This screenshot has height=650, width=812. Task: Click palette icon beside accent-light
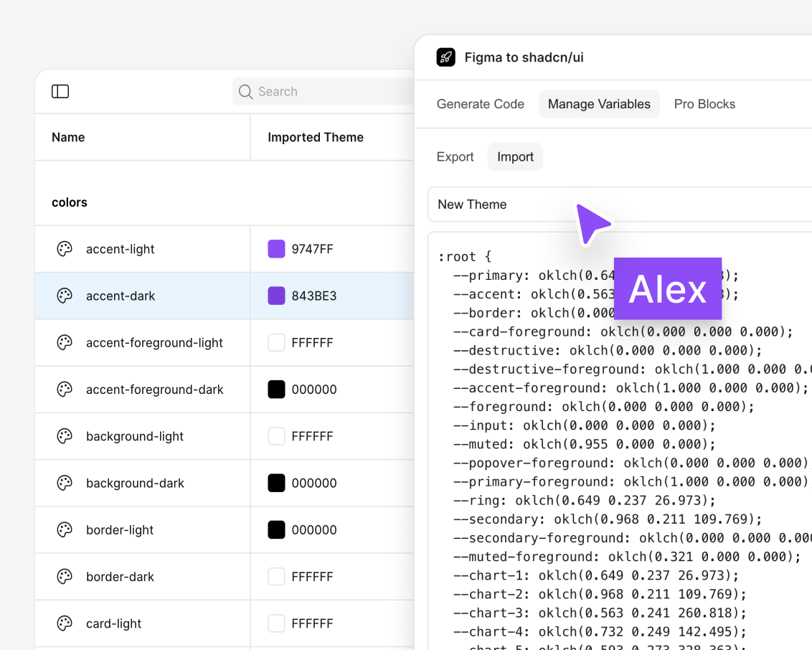click(65, 249)
